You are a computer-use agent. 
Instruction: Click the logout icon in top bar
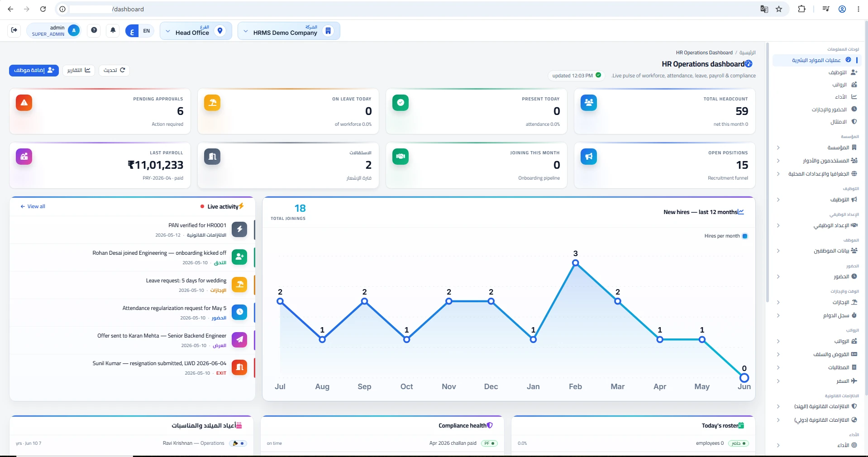click(14, 30)
